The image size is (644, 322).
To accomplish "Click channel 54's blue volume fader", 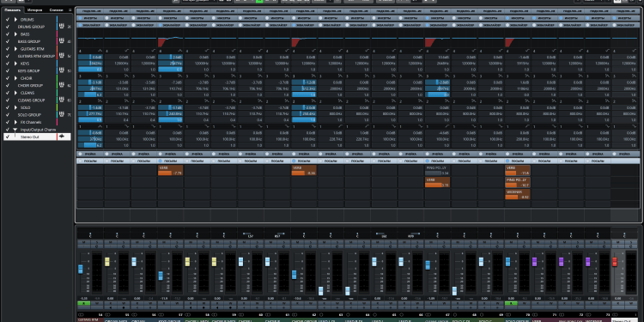I will pos(81,270).
